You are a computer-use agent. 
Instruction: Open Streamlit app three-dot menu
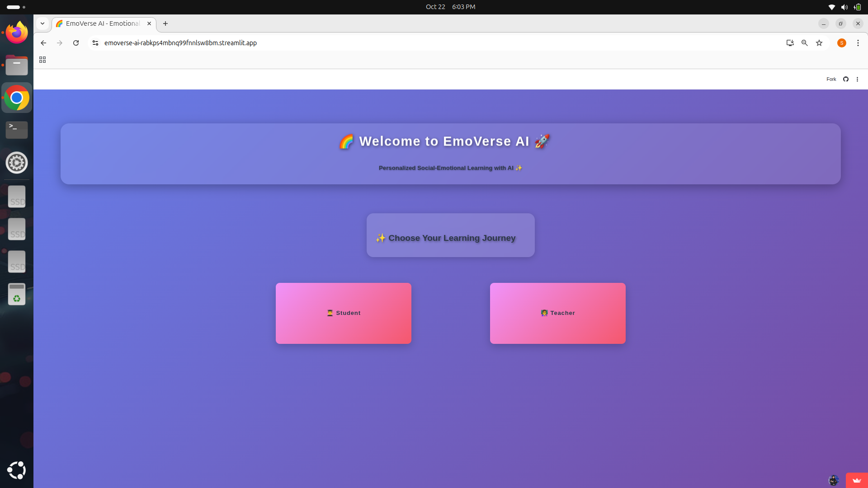(857, 79)
